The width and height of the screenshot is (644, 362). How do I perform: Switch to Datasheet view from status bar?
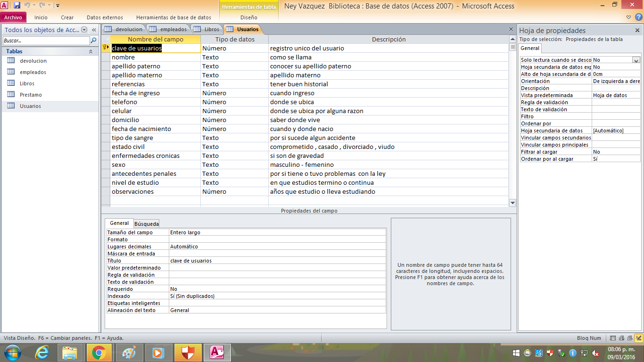(613, 338)
